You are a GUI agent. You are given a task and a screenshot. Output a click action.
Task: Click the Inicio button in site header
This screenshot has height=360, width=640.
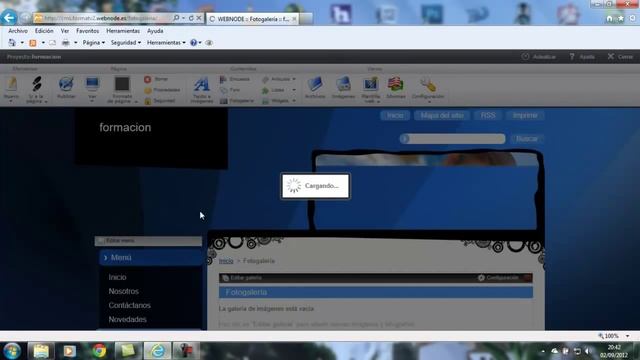click(395, 116)
